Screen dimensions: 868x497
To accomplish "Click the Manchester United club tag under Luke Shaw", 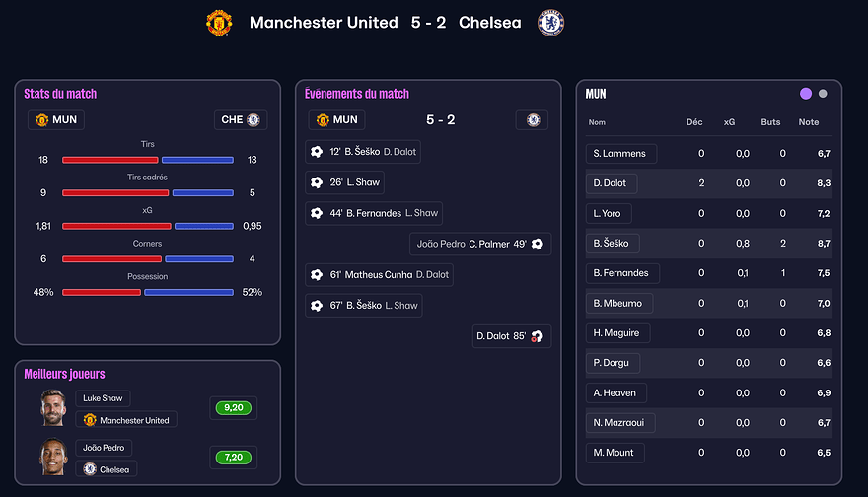I will tap(126, 420).
